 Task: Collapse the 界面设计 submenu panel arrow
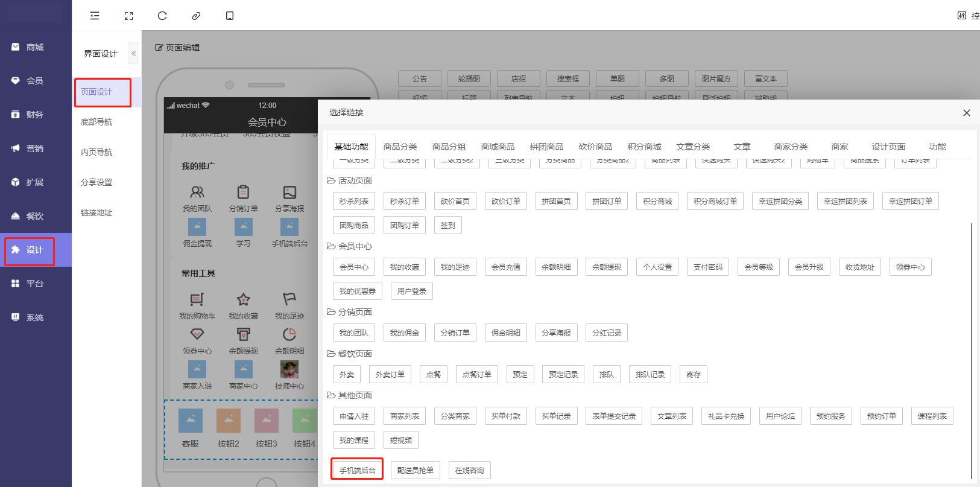tap(134, 54)
